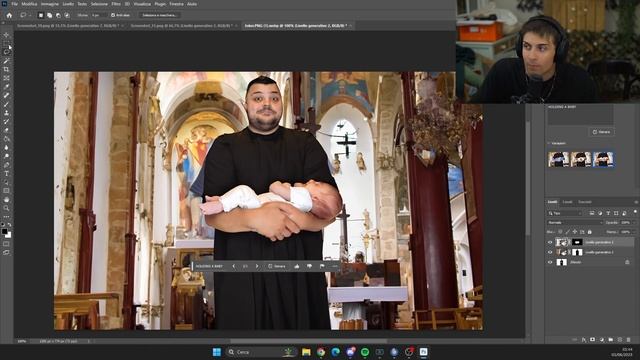The height and width of the screenshot is (360, 640).
Task: Select the Type tool
Action: click(6, 173)
